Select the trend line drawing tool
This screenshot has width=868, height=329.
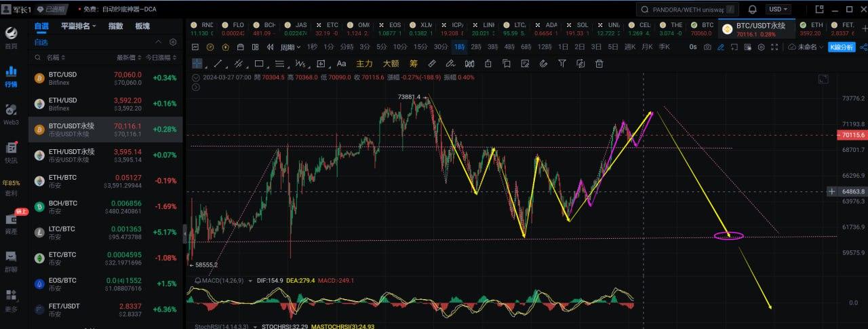[x=218, y=63]
